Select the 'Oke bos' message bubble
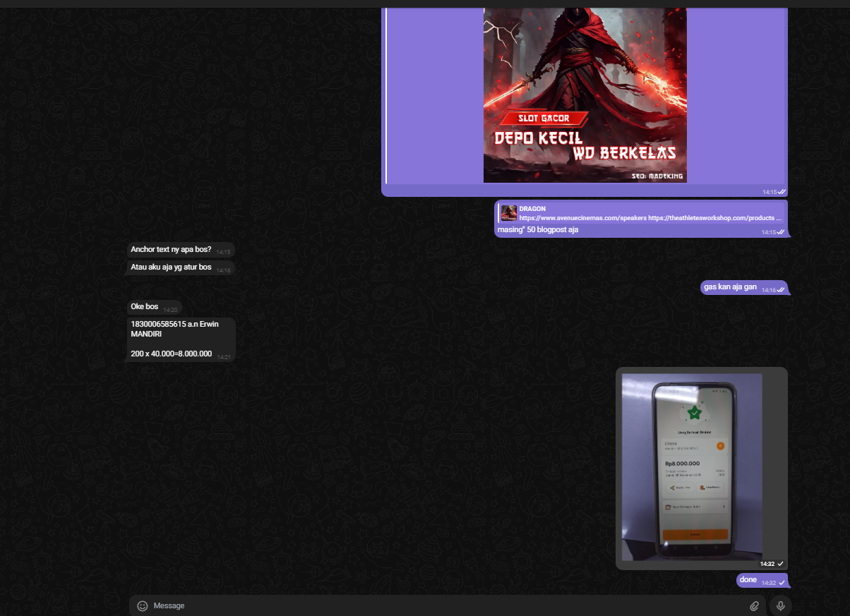The width and height of the screenshot is (850, 616). 145,307
